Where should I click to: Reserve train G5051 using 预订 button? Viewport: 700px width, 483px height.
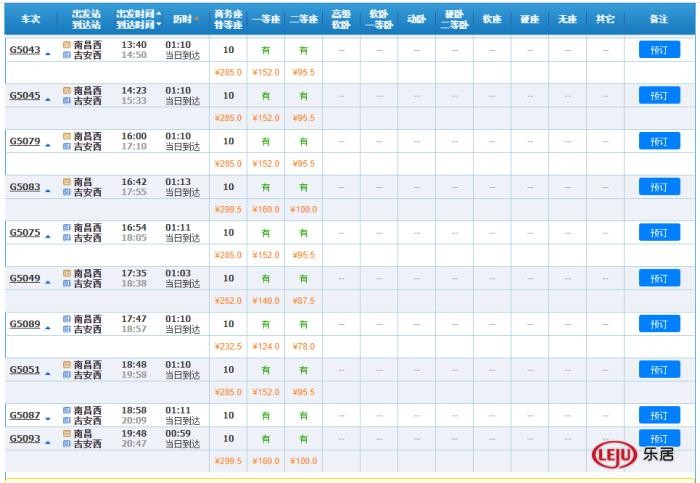point(658,369)
